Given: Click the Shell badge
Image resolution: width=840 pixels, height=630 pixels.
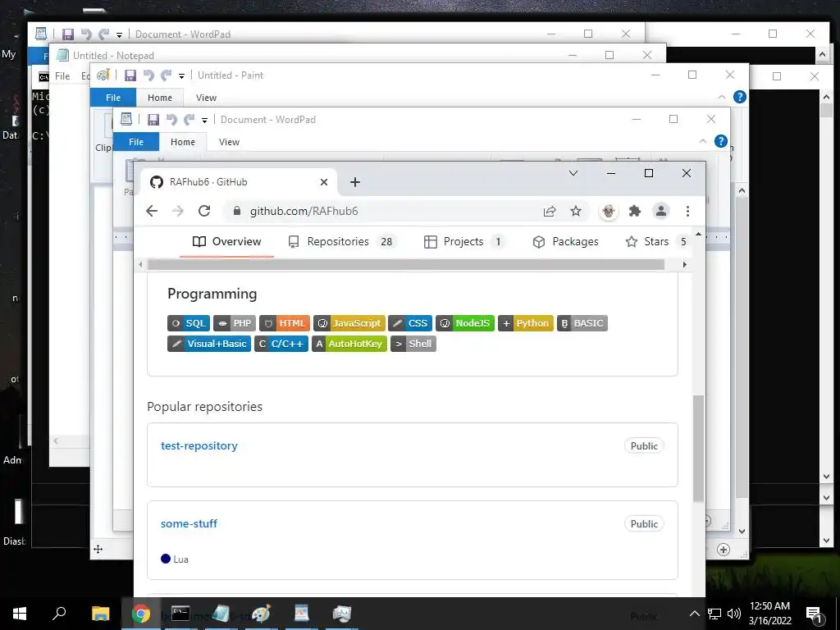Looking at the screenshot, I should point(413,344).
